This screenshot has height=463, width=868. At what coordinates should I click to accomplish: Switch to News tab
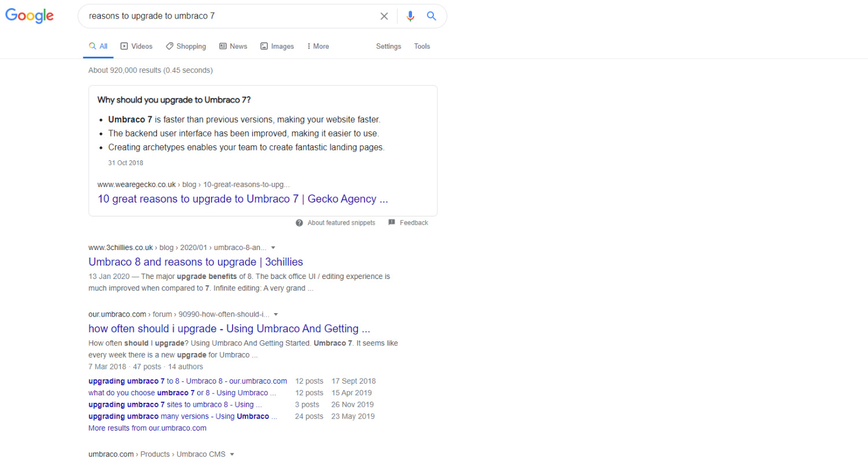point(233,46)
